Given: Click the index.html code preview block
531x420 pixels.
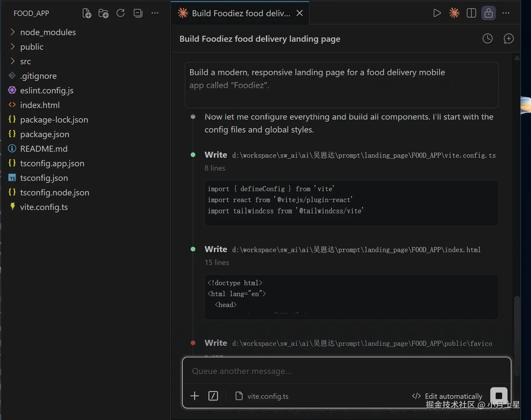Looking at the screenshot, I should (x=352, y=297).
